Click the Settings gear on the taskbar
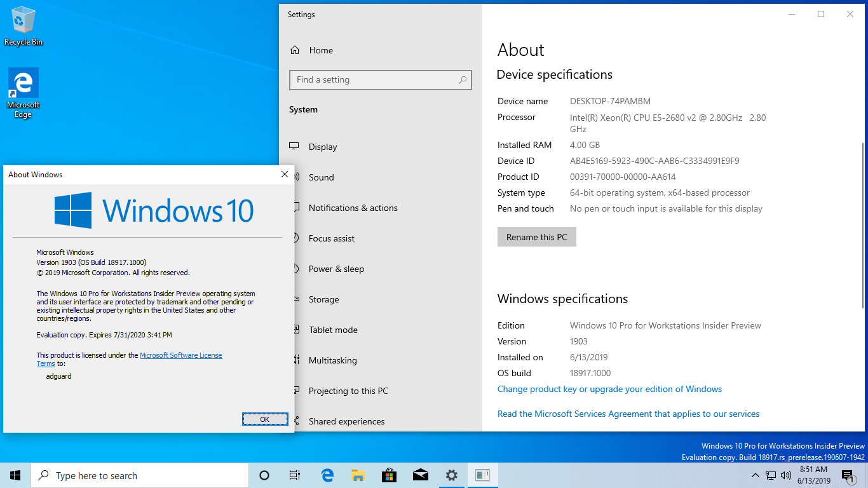This screenshot has height=488, width=868. point(451,475)
